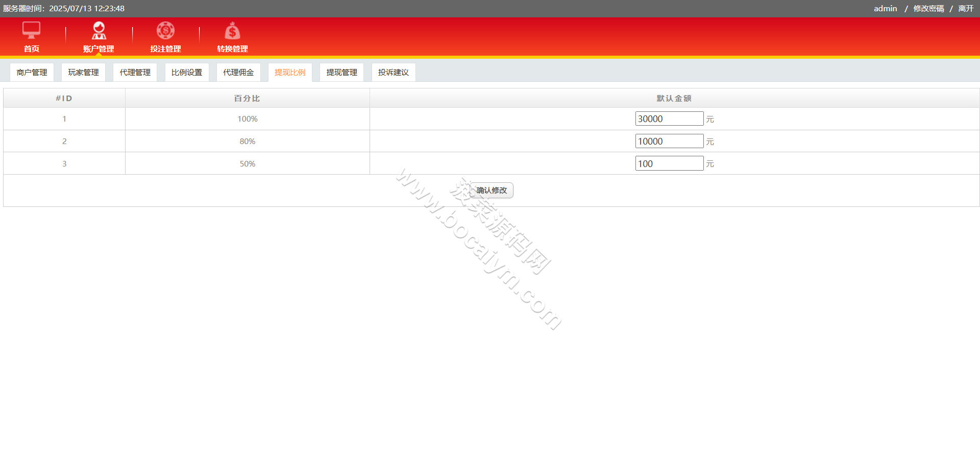
Task: Click ID cell 2 in 80% row
Action: [64, 141]
